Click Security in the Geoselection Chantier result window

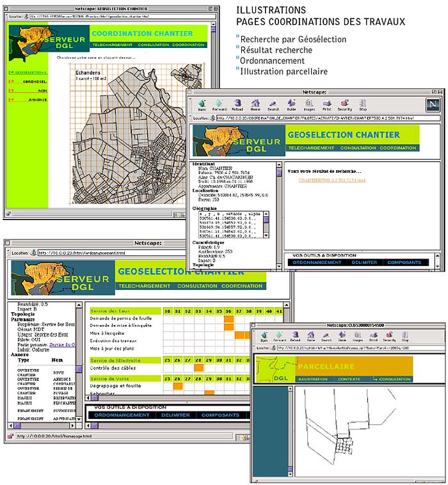point(345,105)
